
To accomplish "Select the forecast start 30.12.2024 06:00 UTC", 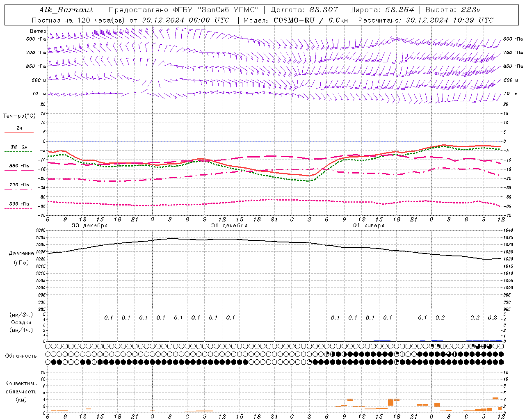I will 185,20.
